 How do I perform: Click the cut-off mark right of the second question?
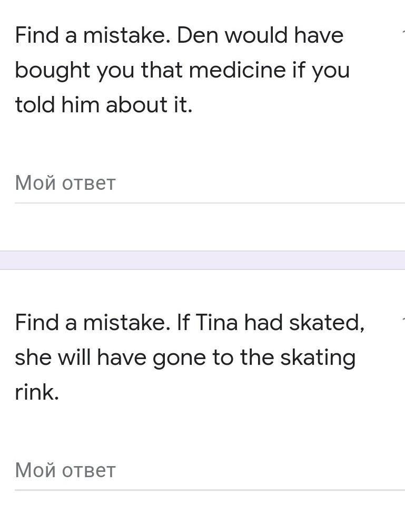(403, 320)
